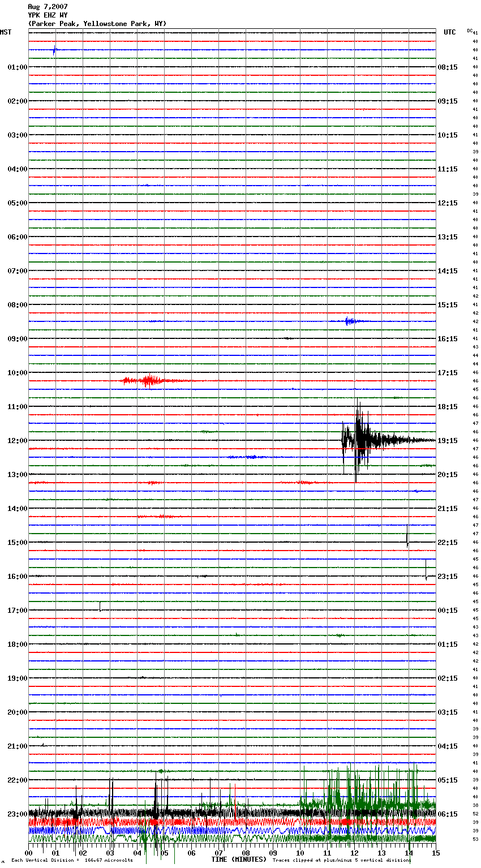Image resolution: width=481 pixels, height=868 pixels.
Task: Select the '21:00' MST hour label
Action: coord(18,746)
